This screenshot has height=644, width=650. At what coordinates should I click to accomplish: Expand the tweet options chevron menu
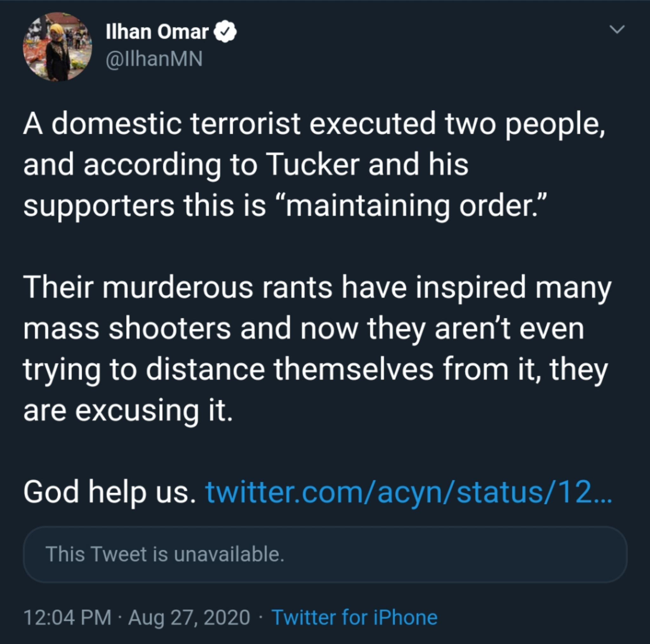point(617,29)
